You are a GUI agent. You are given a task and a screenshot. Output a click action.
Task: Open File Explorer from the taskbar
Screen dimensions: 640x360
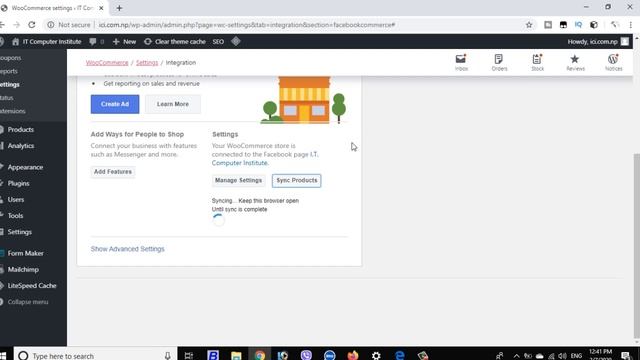pyautogui.click(x=236, y=355)
